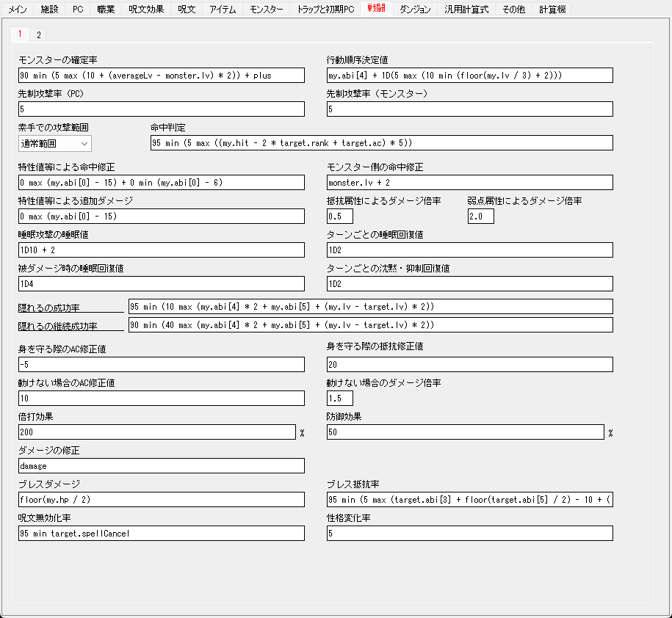The image size is (672, 618).
Task: Edit the ブレスダメージ formula field
Action: pos(162,499)
